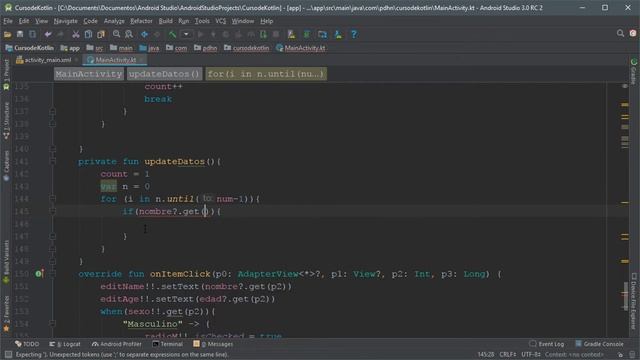Image resolution: width=640 pixels, height=360 pixels.
Task: Open the Event Log
Action: coord(547,344)
